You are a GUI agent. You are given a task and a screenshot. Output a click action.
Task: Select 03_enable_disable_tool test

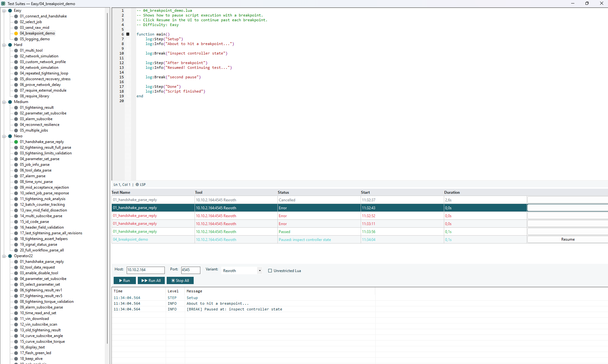pos(39,273)
